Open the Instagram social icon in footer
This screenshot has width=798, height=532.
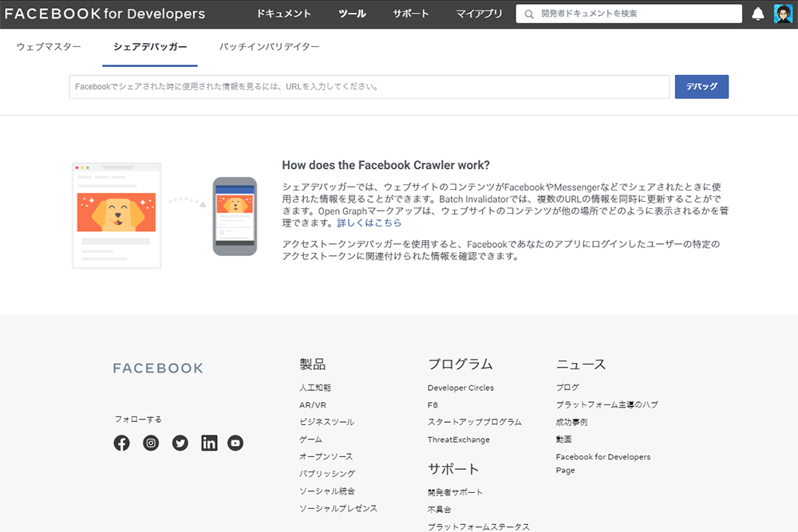(151, 443)
